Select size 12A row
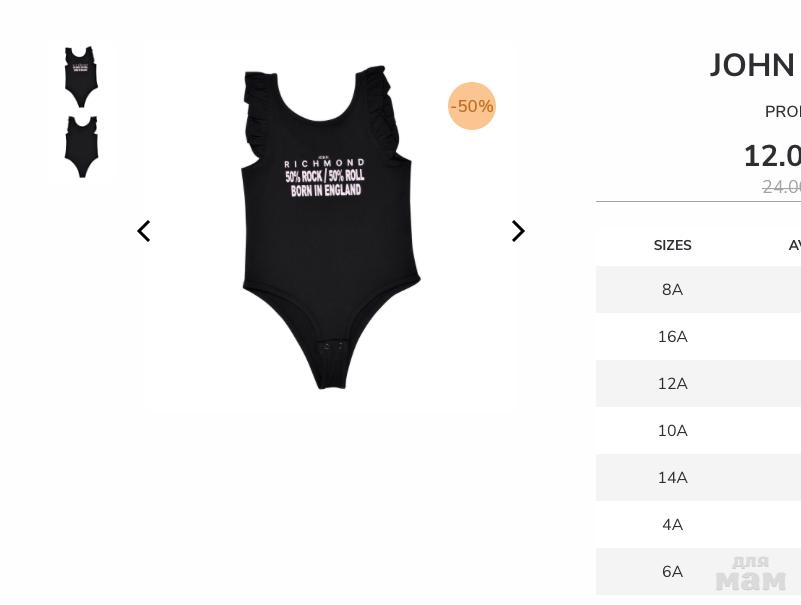This screenshot has height=605, width=801. 698,383
